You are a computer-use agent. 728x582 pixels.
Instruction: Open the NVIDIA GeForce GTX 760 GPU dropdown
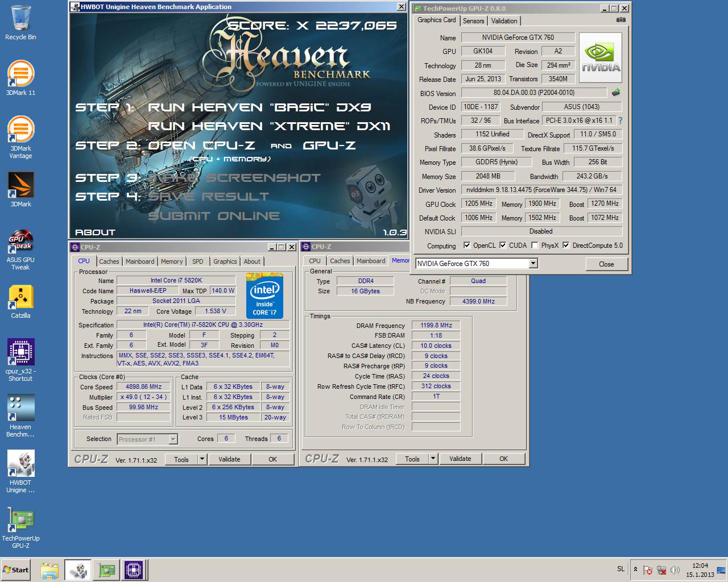tap(533, 264)
